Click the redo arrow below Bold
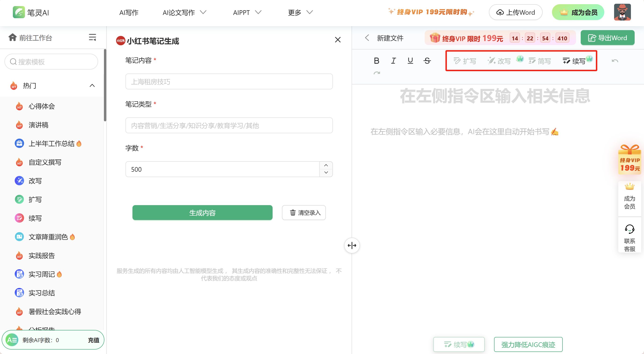 pyautogui.click(x=377, y=73)
